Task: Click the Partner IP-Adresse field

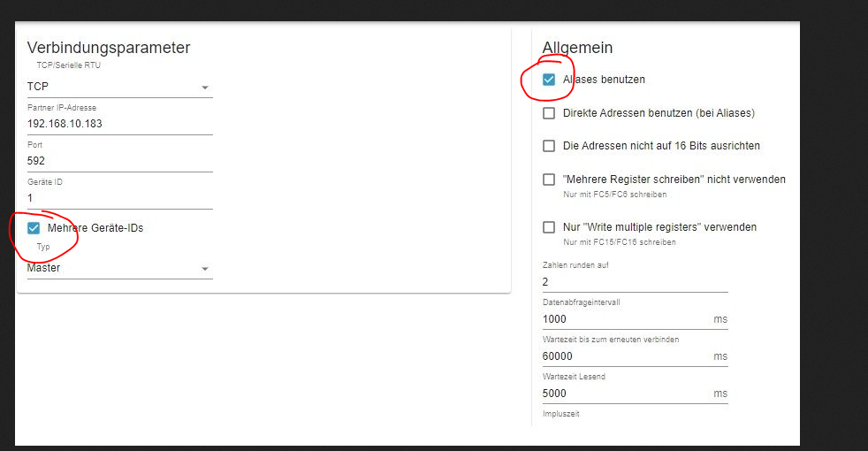Action: point(120,124)
